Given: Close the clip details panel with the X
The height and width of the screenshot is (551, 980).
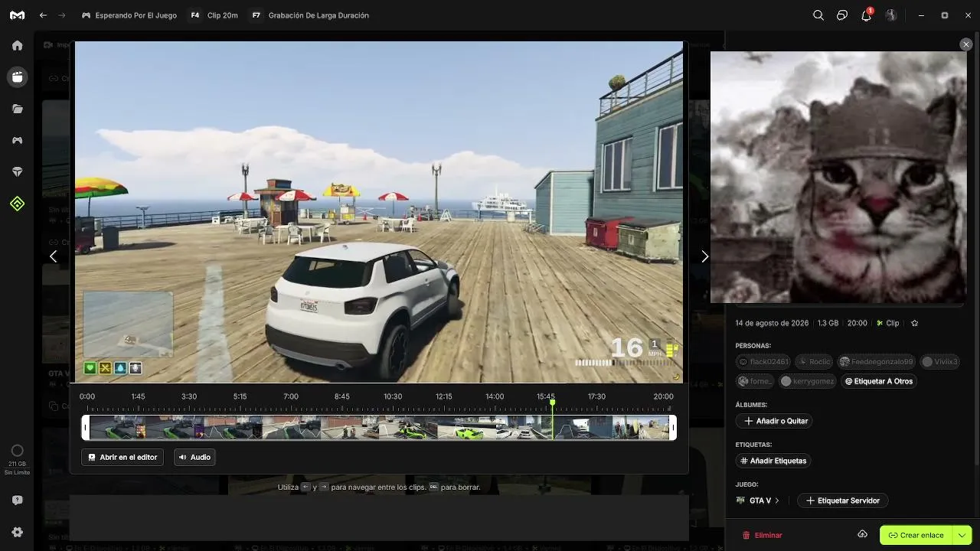Looking at the screenshot, I should click(x=965, y=45).
